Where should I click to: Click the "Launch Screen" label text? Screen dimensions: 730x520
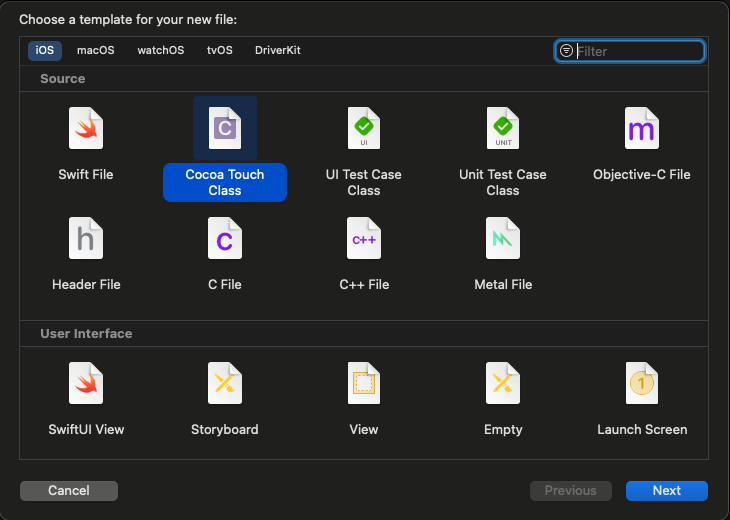click(x=642, y=429)
